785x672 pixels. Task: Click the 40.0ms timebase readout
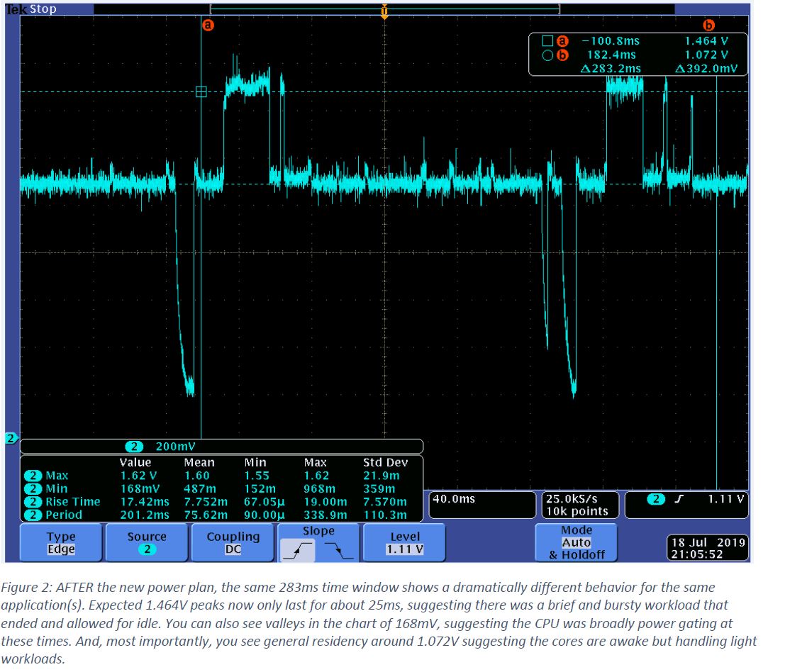(x=454, y=499)
